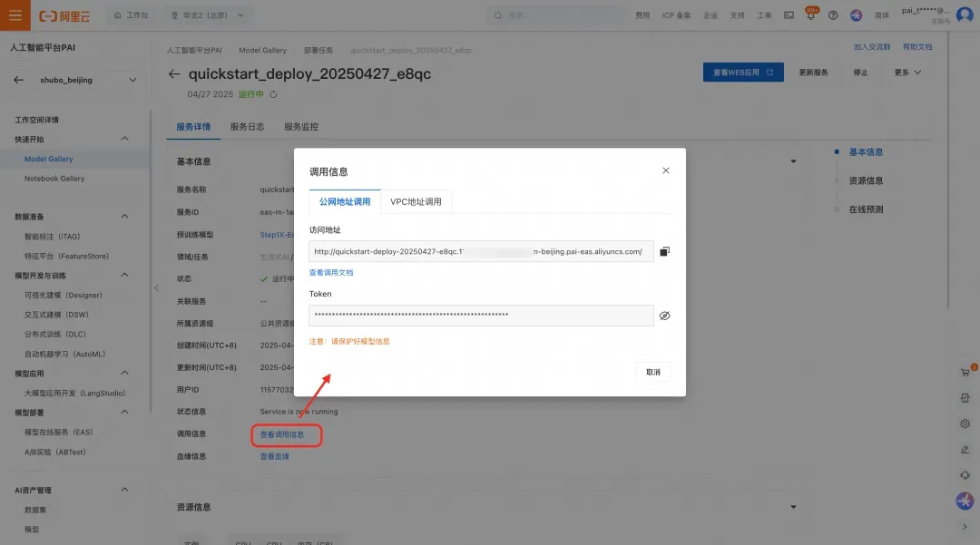
Task: Collapse the AI资产管理 sidebar section
Action: coord(124,490)
